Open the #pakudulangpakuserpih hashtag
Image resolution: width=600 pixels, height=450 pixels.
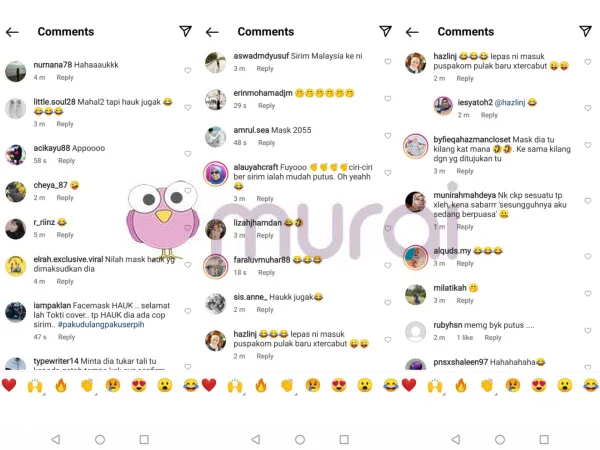[x=101, y=324]
